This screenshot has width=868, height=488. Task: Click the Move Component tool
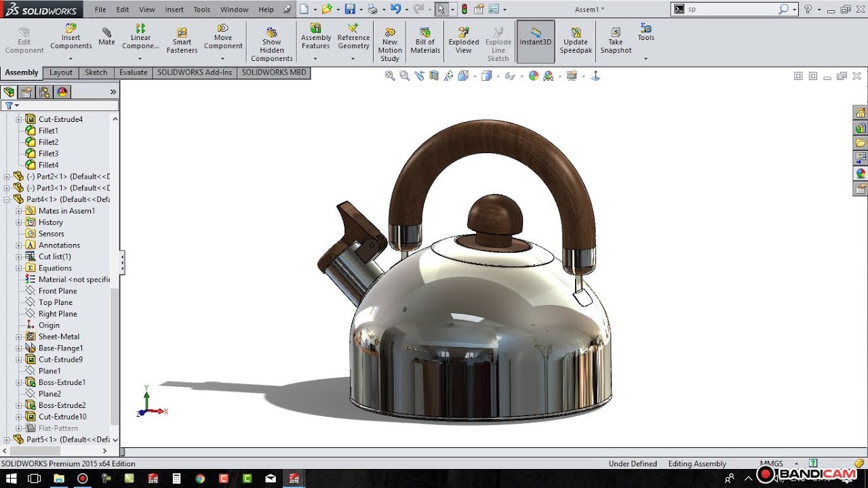(x=223, y=37)
